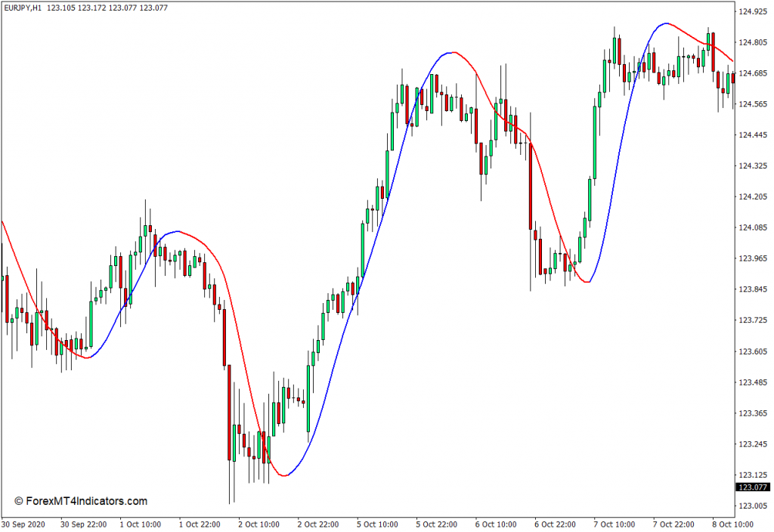Select the 124.925 price axis label
This screenshot has width=774, height=532.
coord(753,11)
